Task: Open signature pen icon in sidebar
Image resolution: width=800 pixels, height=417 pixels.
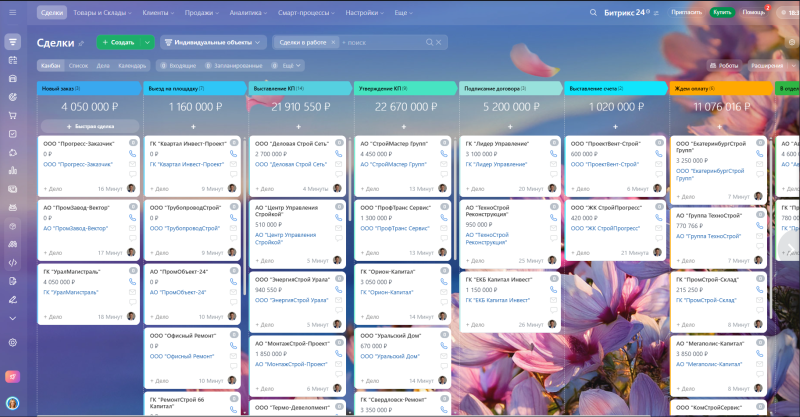Action: 13,300
